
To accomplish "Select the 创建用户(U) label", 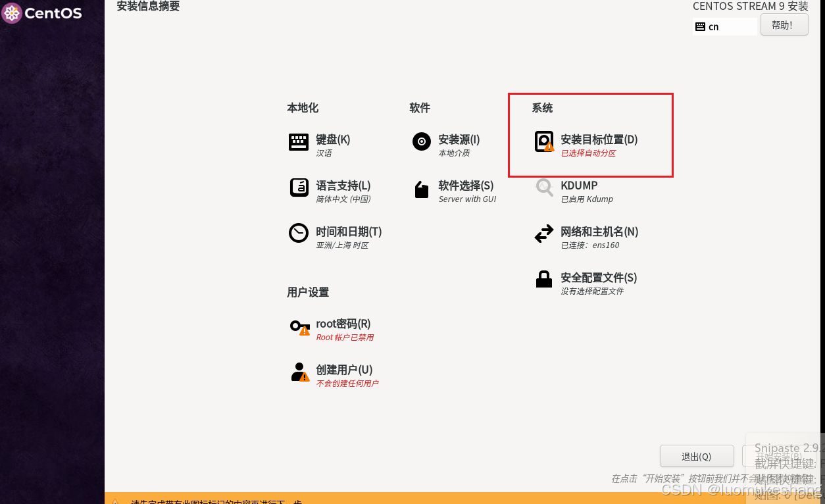I will click(x=344, y=370).
